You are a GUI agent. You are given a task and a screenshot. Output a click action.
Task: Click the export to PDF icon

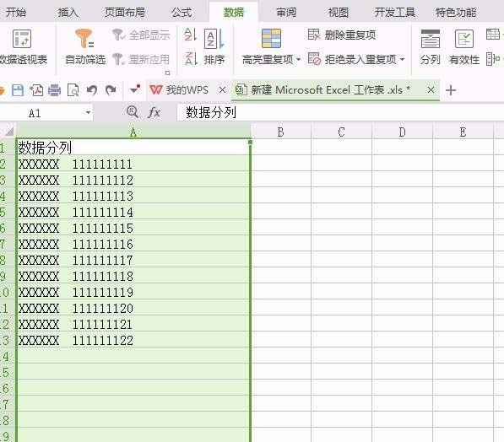36,90
